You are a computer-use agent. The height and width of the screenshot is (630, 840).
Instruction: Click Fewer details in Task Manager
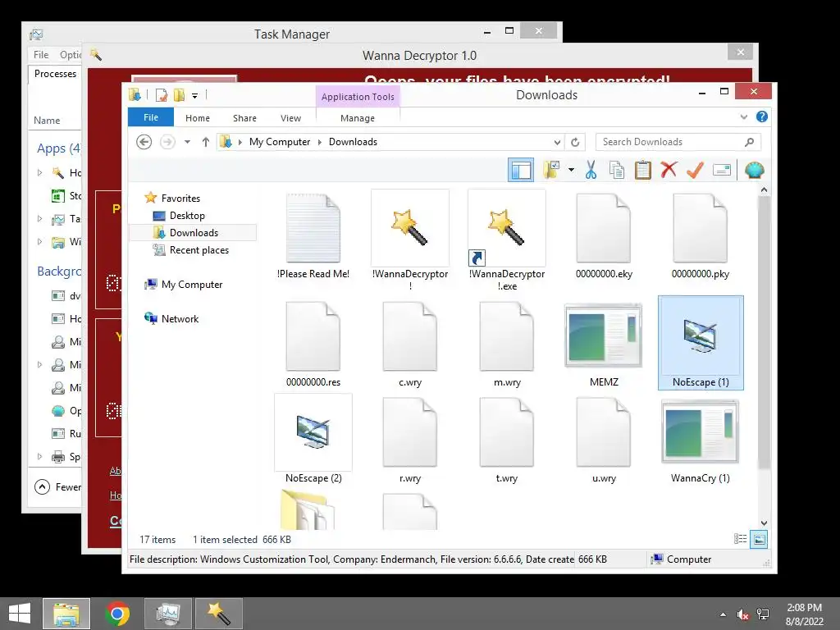point(58,487)
